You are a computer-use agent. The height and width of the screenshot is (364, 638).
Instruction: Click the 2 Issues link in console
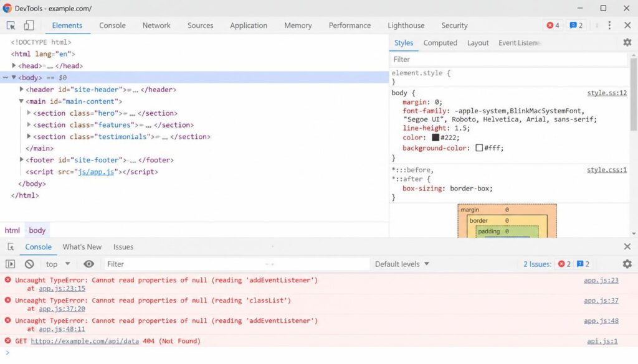537,264
